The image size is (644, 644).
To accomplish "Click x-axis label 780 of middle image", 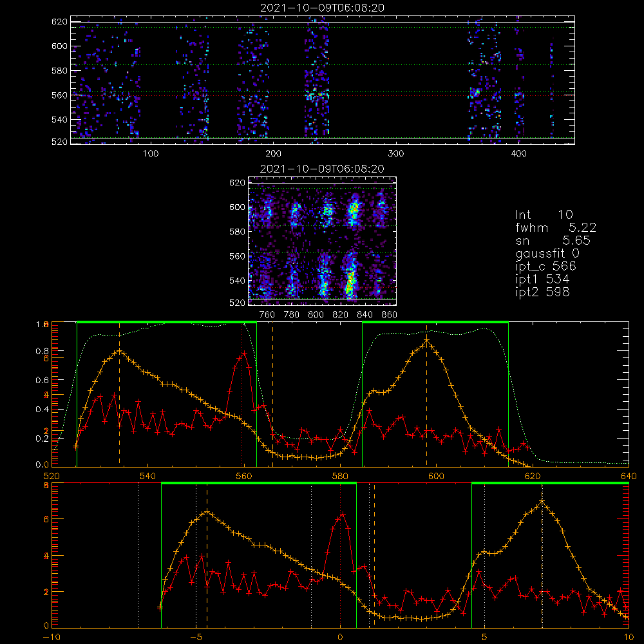I will coord(292,315).
